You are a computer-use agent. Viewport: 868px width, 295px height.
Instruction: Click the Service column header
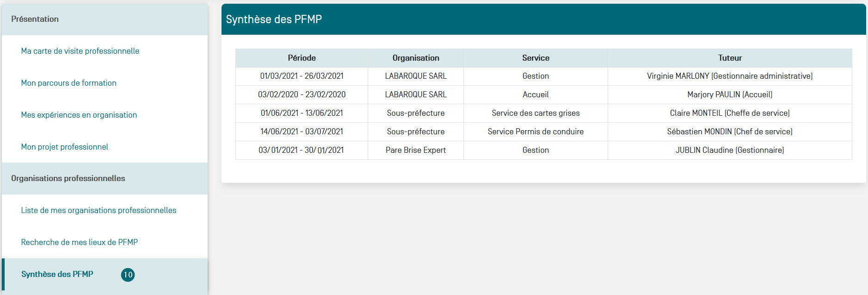[536, 58]
